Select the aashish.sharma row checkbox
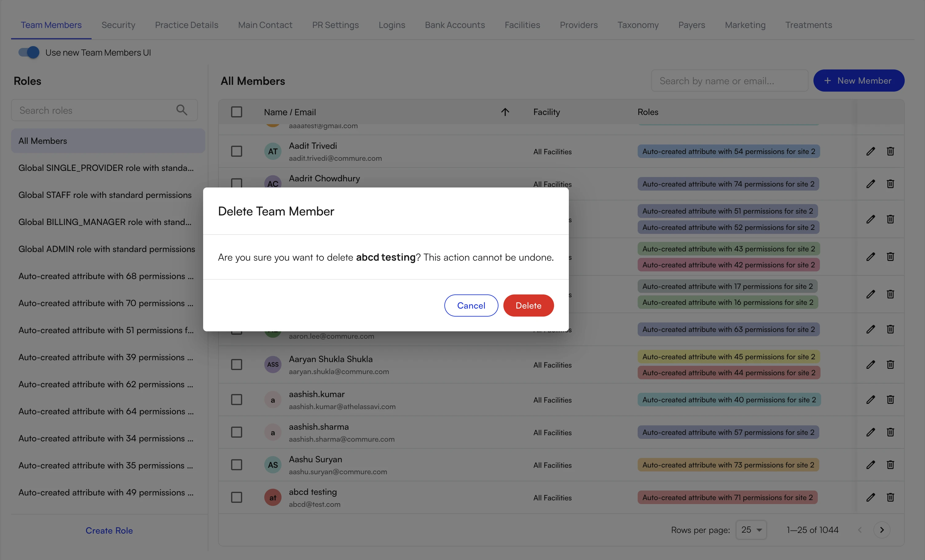Viewport: 925px width, 560px height. coord(237,432)
